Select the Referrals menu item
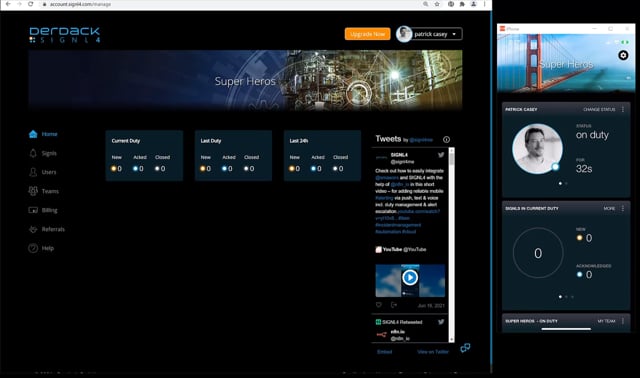 [x=53, y=229]
